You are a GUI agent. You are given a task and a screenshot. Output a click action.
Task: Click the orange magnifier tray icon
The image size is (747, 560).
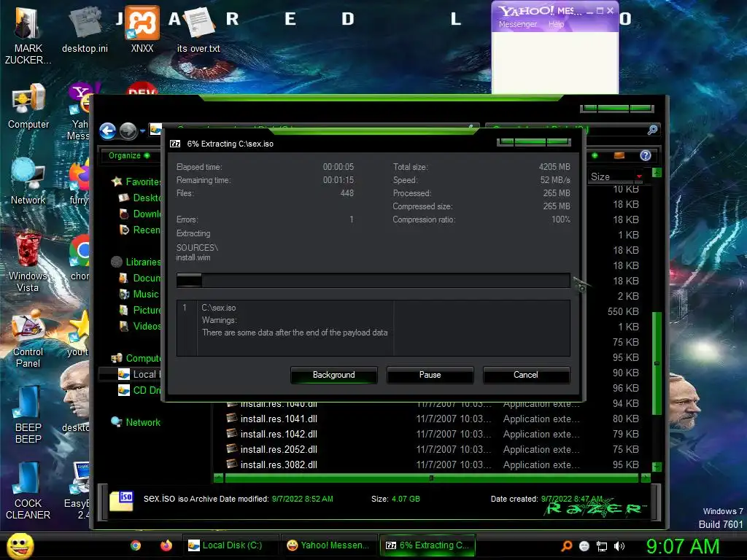(x=567, y=546)
